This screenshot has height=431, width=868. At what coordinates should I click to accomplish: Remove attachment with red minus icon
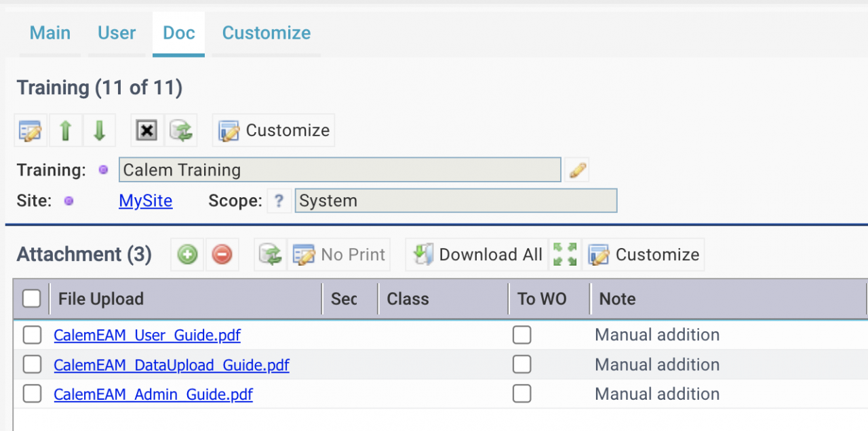(x=222, y=255)
